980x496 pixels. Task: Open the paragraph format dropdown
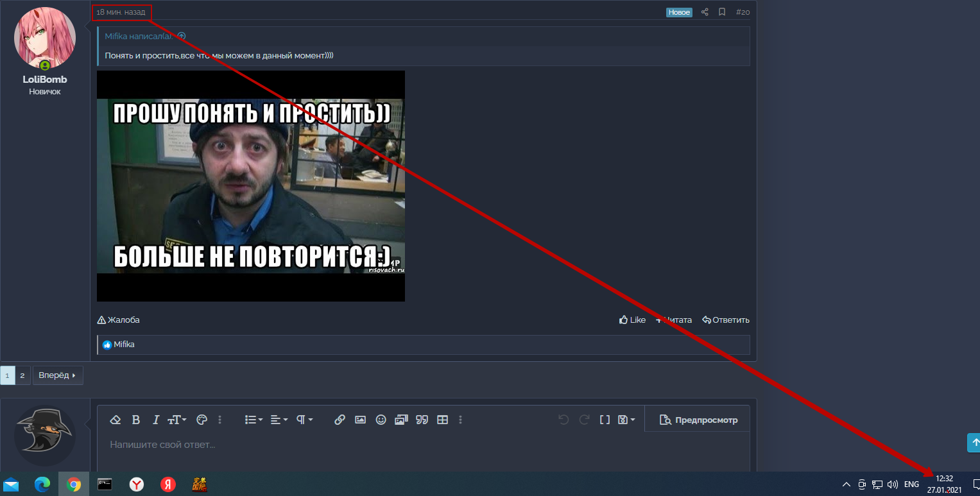pos(303,419)
